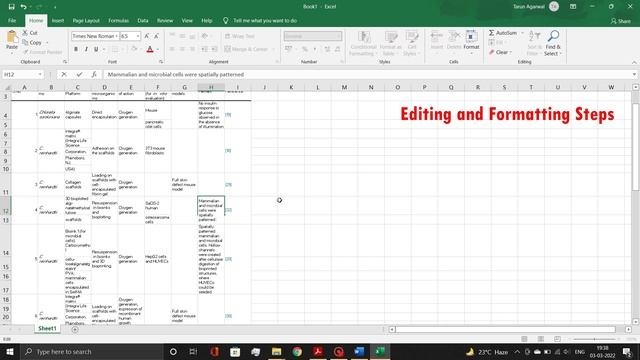Select row 12 header
This screenshot has height=360, width=640.
click(6, 211)
